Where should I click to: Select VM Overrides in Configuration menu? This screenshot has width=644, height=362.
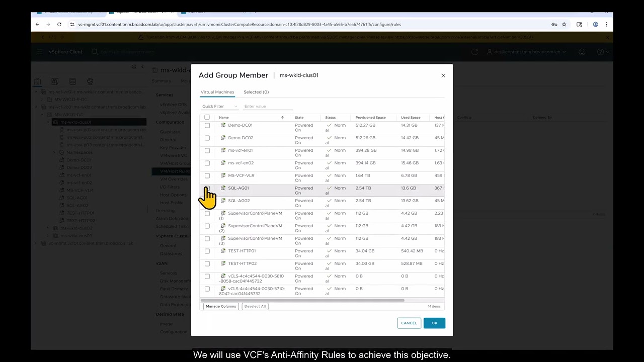click(174, 179)
